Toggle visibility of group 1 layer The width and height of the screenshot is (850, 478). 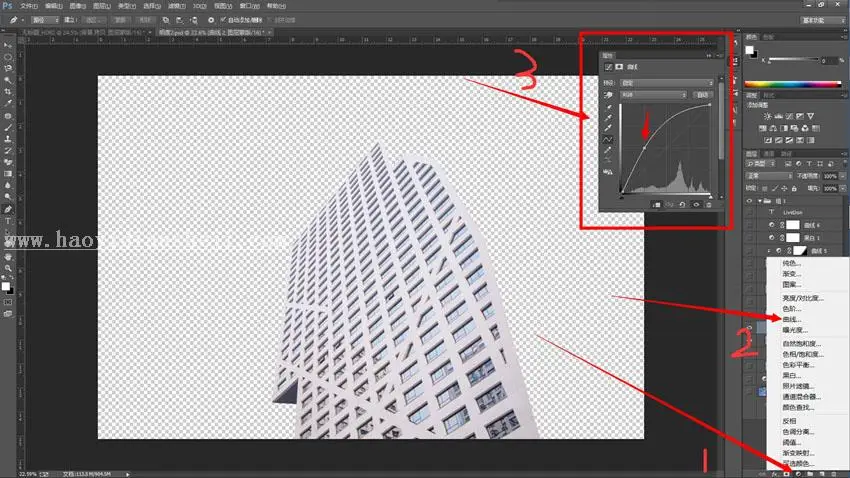coord(750,201)
